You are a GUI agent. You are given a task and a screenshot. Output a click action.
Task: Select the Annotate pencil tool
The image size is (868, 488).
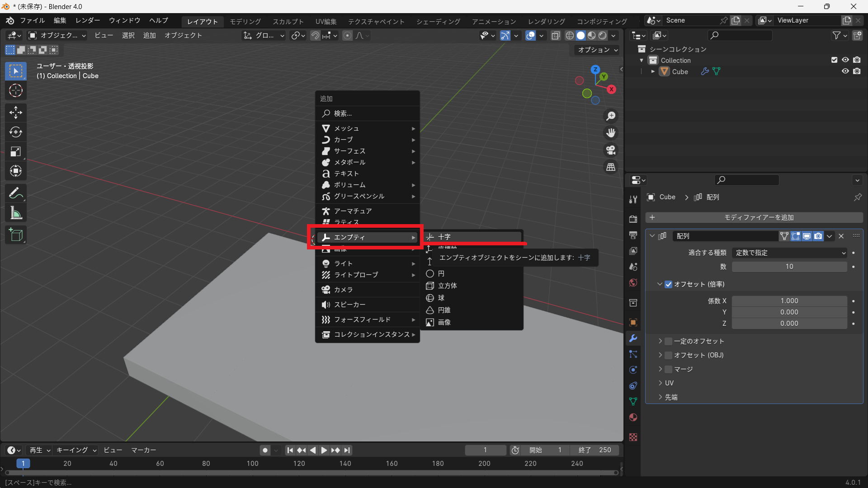(16, 193)
